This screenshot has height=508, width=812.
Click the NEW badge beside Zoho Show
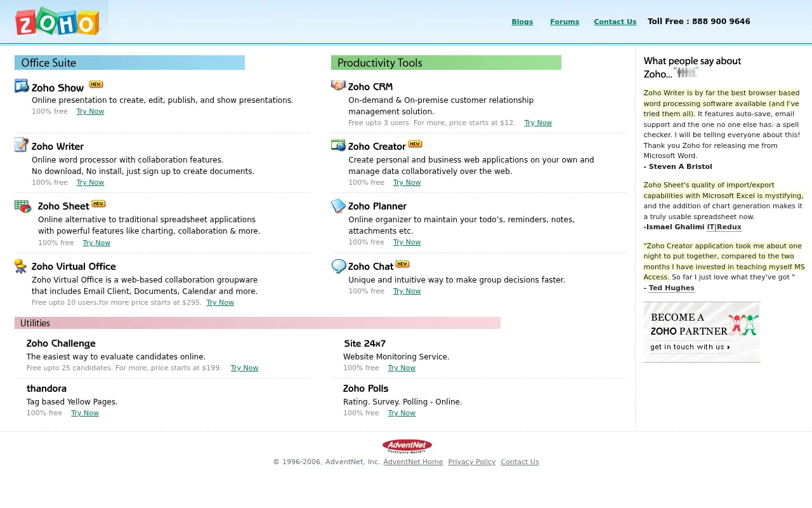[x=96, y=84]
